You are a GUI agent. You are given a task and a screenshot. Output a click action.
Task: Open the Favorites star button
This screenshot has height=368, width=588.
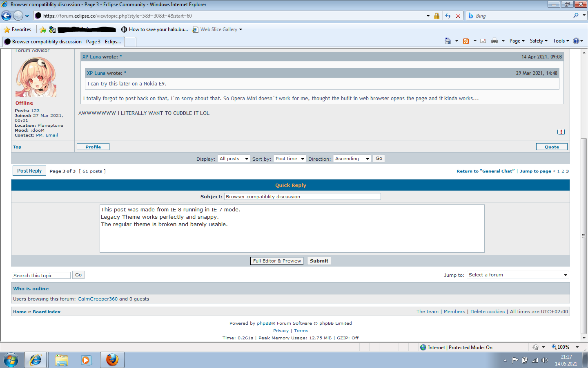(18, 29)
